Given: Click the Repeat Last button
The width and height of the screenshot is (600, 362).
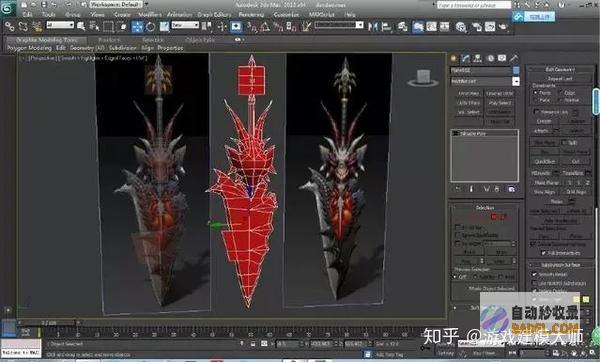Looking at the screenshot, I should point(560,78).
